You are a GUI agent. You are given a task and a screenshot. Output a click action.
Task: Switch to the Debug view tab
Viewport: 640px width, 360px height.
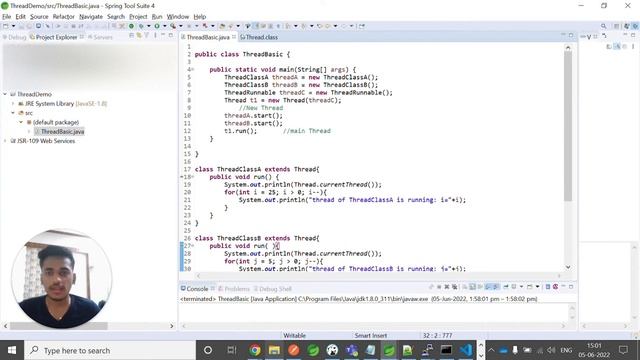click(x=14, y=37)
